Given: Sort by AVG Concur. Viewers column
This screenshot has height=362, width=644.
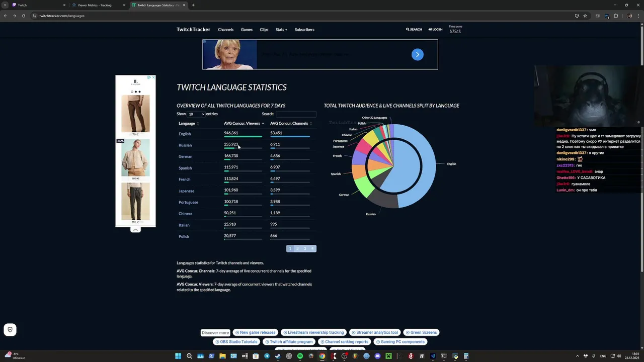Looking at the screenshot, I should pyautogui.click(x=244, y=123).
